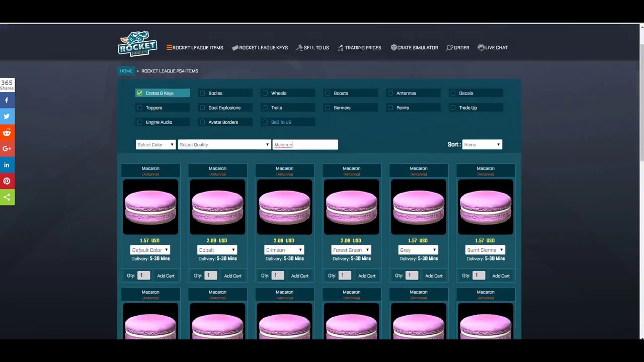Viewport: 644px width, 362px height.
Task: Share page on Twitter sidebar icon
Action: tap(7, 117)
